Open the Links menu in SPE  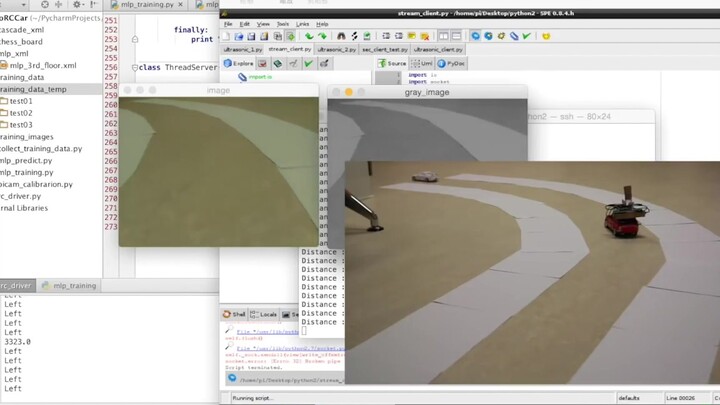point(302,24)
